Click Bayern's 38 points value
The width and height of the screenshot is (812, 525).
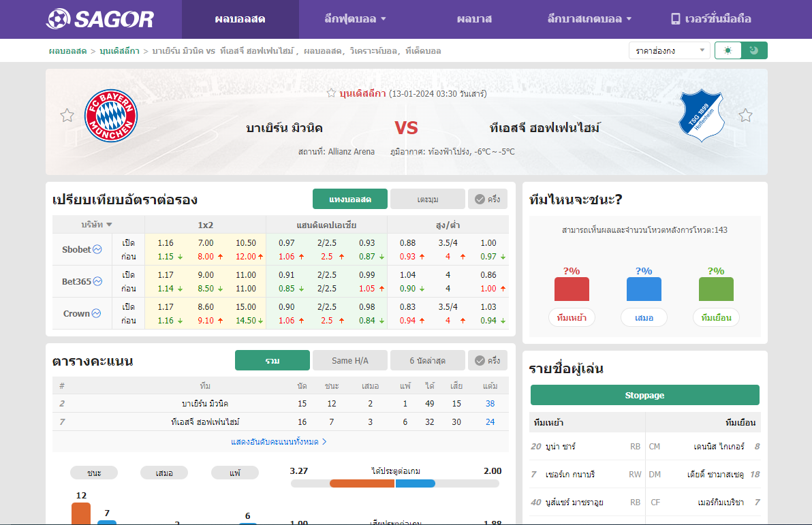click(490, 403)
